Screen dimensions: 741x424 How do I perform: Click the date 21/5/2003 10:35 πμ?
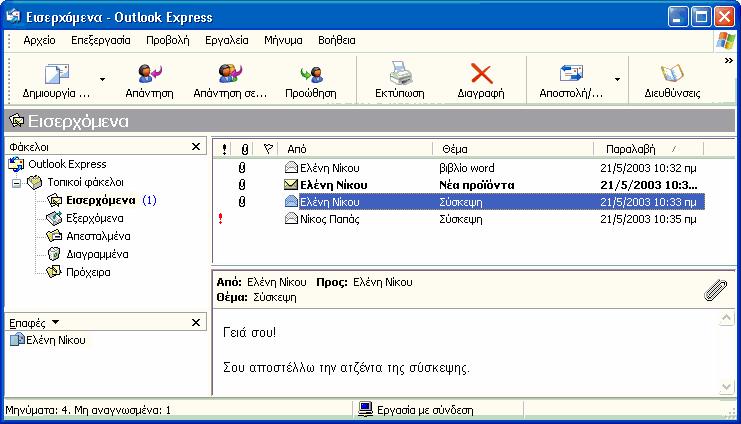(648, 219)
